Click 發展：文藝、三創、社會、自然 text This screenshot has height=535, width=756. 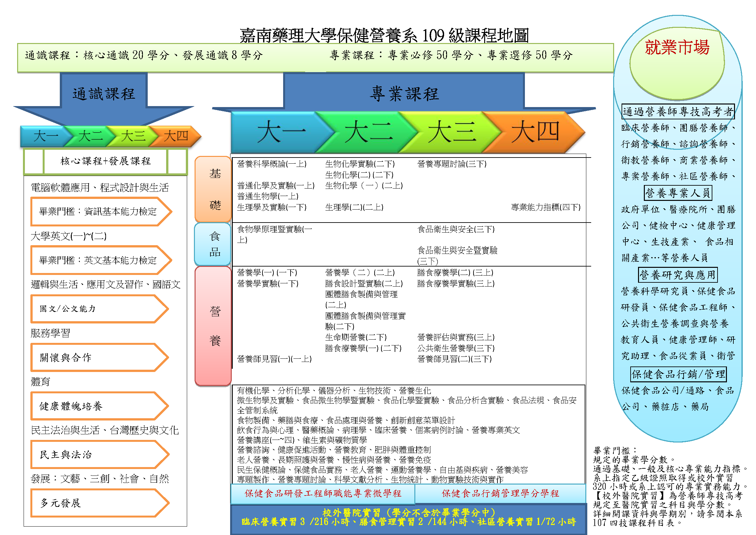click(x=100, y=479)
